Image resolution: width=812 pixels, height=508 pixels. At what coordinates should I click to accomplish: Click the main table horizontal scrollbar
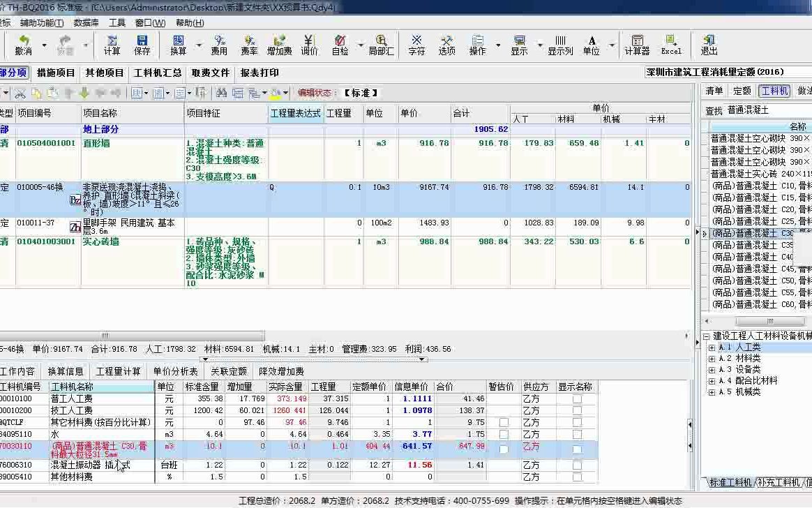pos(132,336)
